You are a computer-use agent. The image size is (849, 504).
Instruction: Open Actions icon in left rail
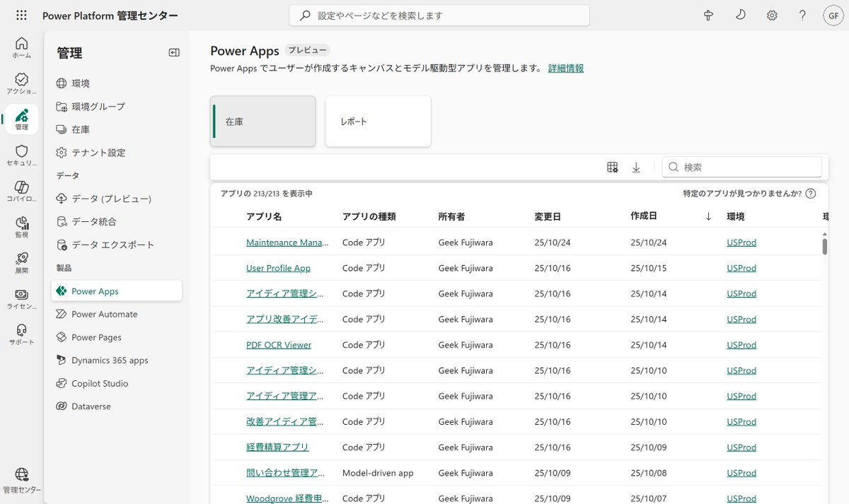(21, 83)
